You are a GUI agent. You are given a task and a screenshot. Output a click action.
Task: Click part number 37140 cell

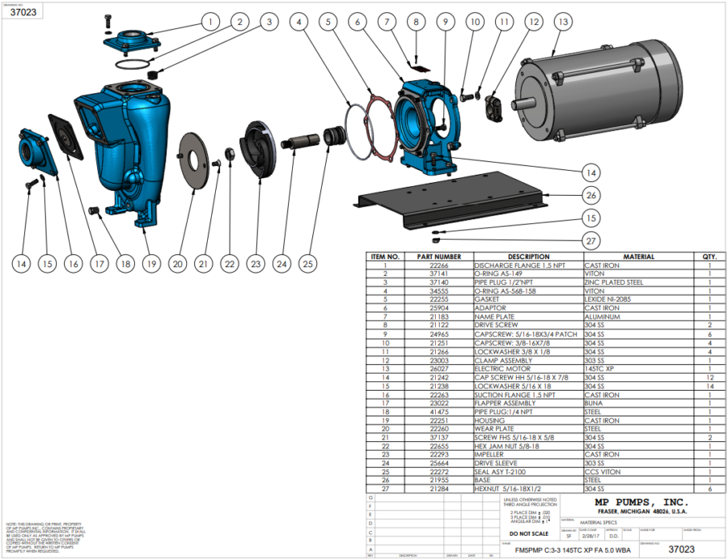[438, 282]
